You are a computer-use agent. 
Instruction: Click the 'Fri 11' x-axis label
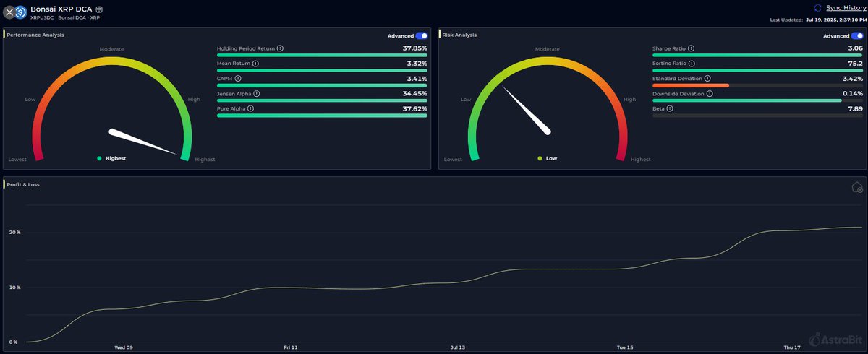pyautogui.click(x=290, y=347)
